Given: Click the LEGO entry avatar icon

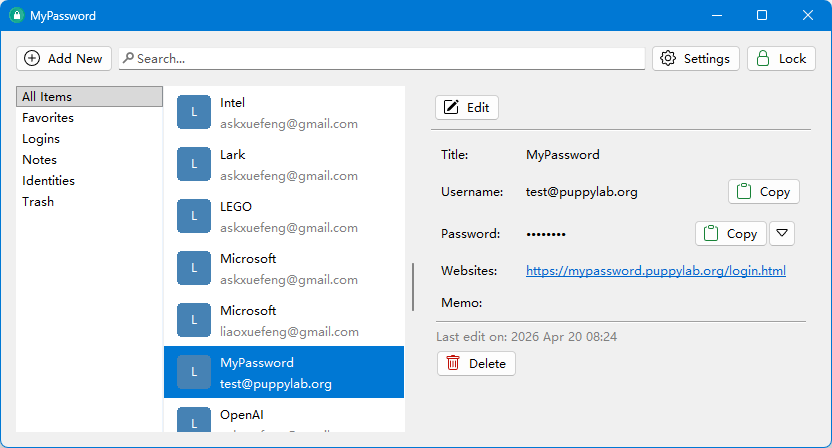Looking at the screenshot, I should (194, 217).
